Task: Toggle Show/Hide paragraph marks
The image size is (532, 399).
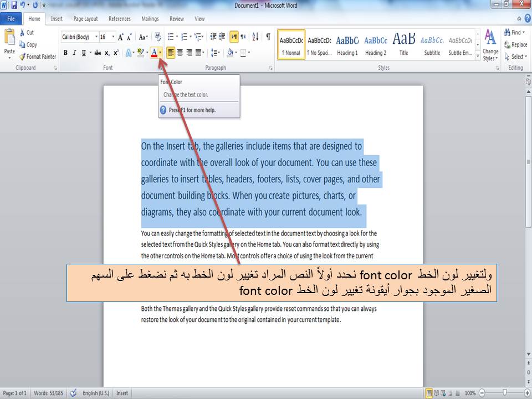Action: coord(268,37)
